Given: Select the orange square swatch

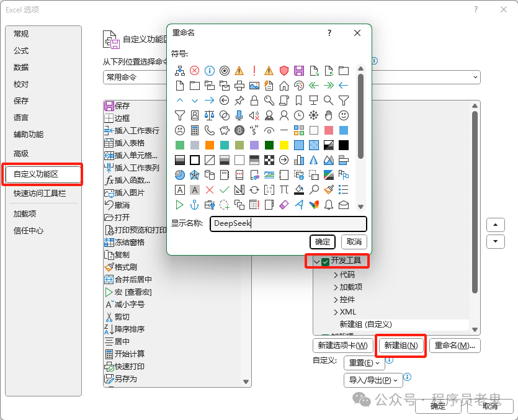Looking at the screenshot, I should pos(210,145).
